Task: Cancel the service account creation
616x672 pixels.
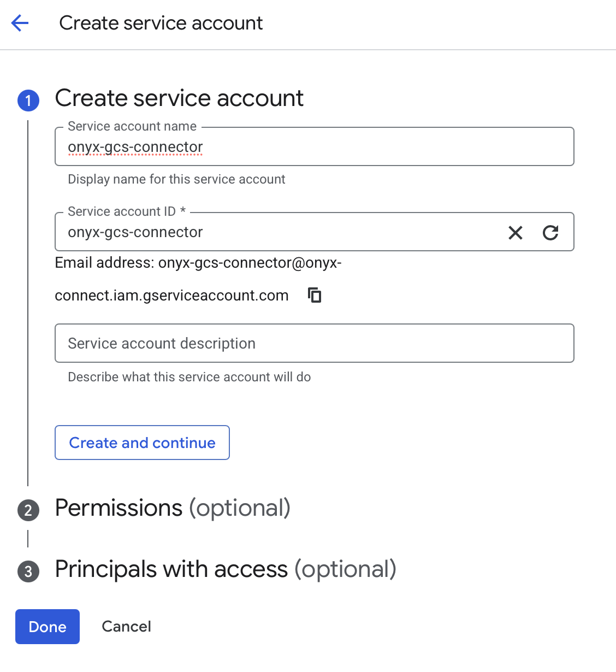Action: (x=126, y=626)
